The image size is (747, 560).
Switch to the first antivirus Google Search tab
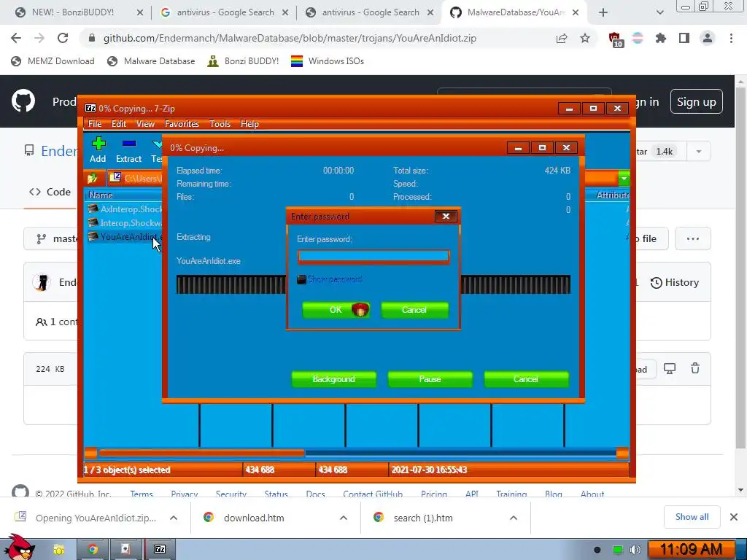tap(225, 12)
